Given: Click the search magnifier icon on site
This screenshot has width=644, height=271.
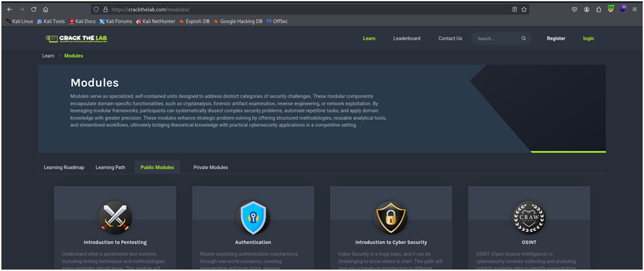Looking at the screenshot, I should point(524,38).
